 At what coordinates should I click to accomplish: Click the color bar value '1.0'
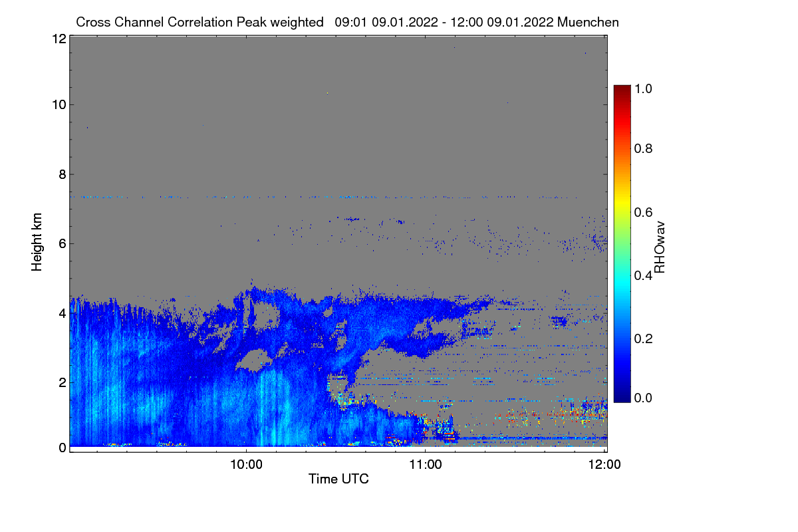[x=644, y=88]
